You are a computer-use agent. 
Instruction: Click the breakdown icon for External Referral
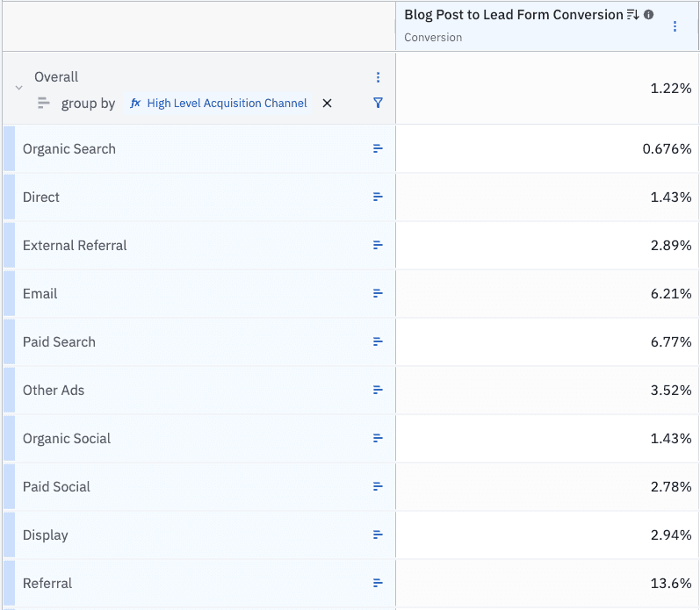pyautogui.click(x=378, y=246)
